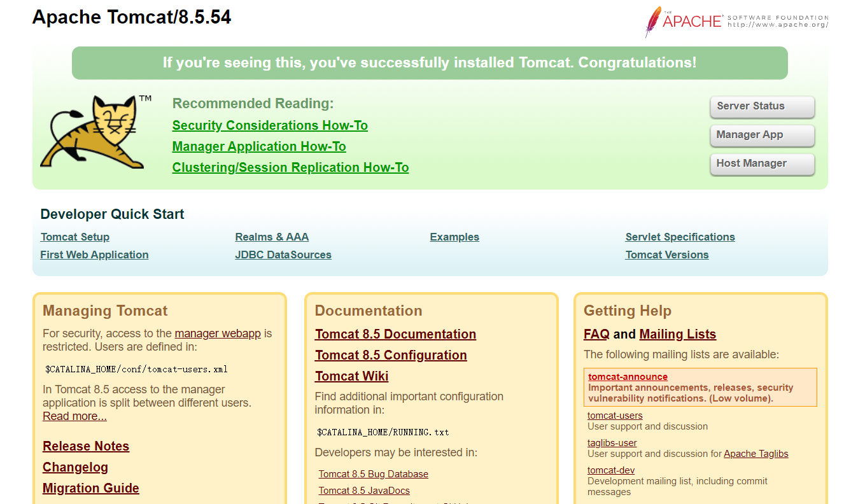Image resolution: width=865 pixels, height=504 pixels.
Task: Open the Host Manager button
Action: point(762,164)
